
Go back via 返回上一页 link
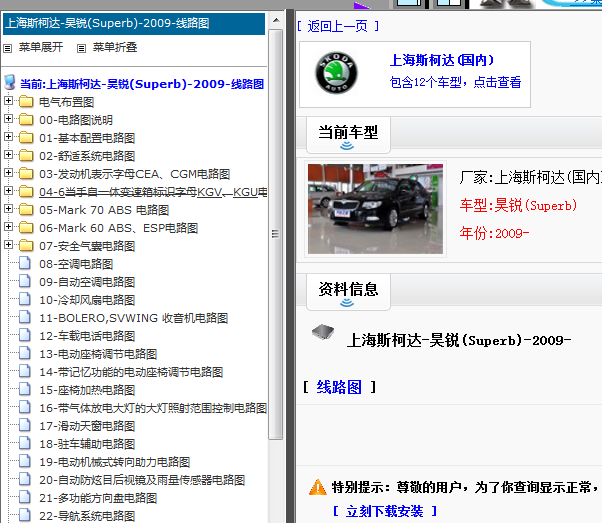pyautogui.click(x=338, y=26)
